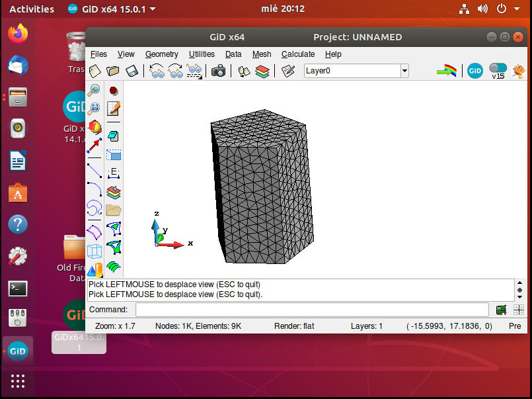Open the GiD x64 15.0.1 app menu
The width and height of the screenshot is (532, 399).
tap(112, 9)
